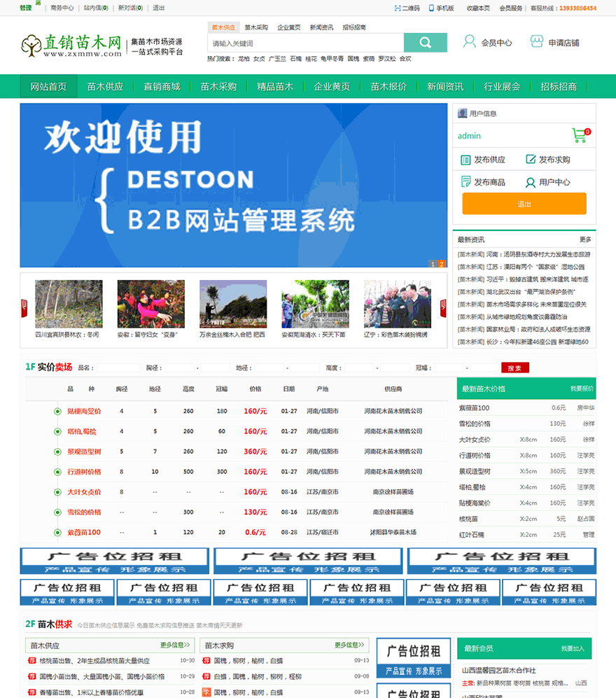Open 网站首页 in the green navigation bar
Viewport: 616px width, 698px height.
[x=48, y=86]
